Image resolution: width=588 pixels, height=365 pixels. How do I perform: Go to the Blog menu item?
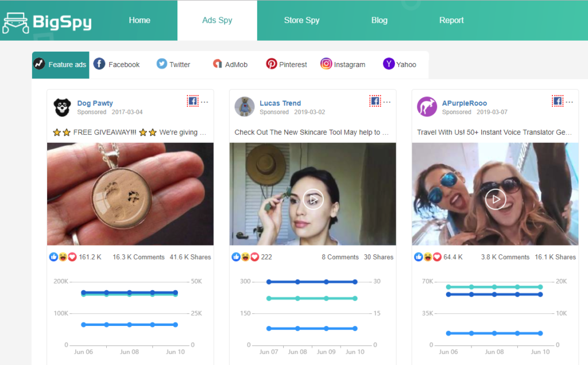379,20
